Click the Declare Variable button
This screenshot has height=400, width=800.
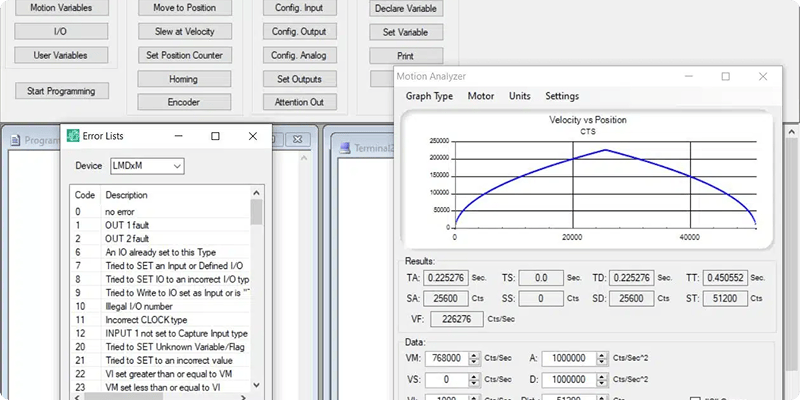[x=406, y=8]
